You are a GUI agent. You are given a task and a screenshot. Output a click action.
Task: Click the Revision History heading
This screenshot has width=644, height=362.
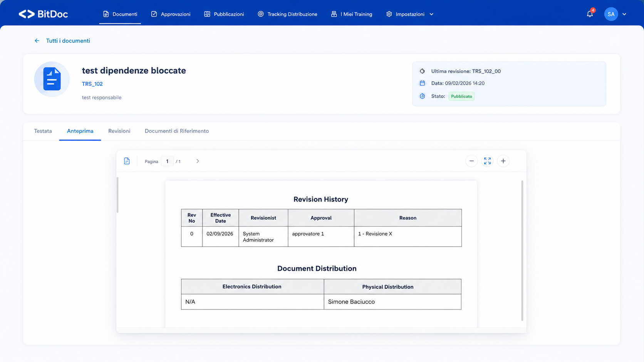321,199
